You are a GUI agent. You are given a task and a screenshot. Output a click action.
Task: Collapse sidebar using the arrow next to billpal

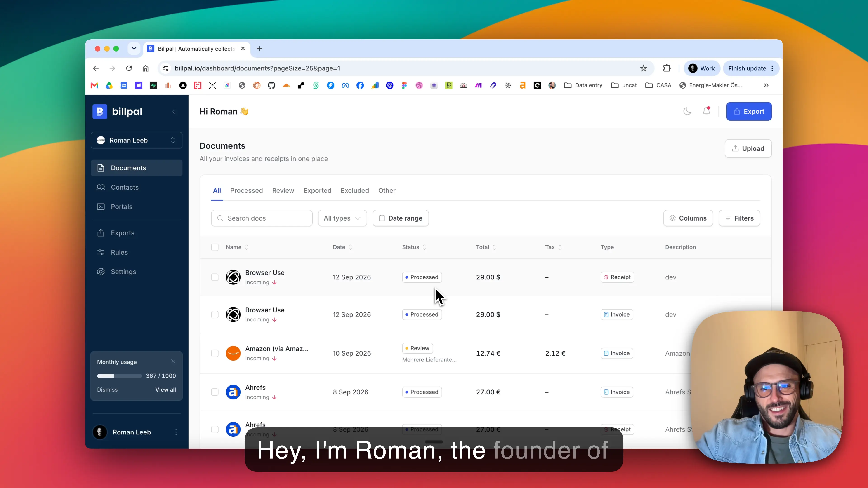click(174, 111)
